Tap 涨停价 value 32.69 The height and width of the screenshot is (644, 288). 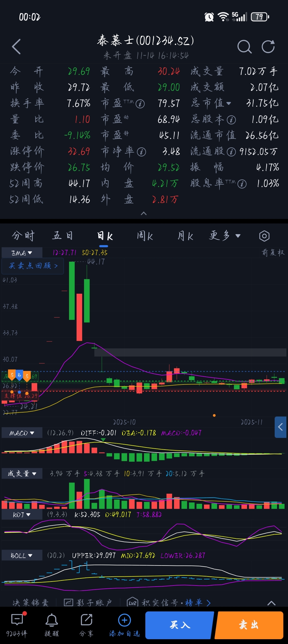coord(79,152)
